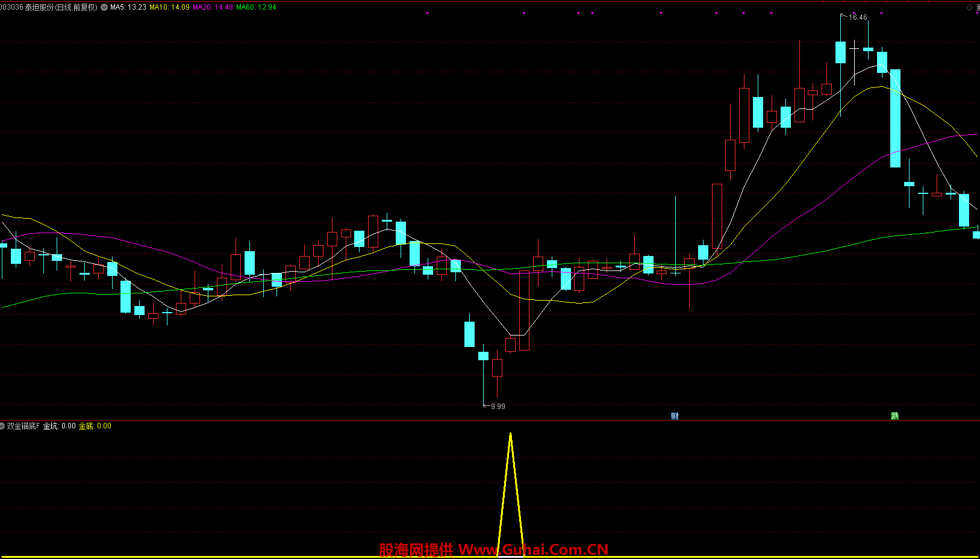This screenshot has height=559, width=980.
Task: Click the 16.46 high price label
Action: pos(858,17)
